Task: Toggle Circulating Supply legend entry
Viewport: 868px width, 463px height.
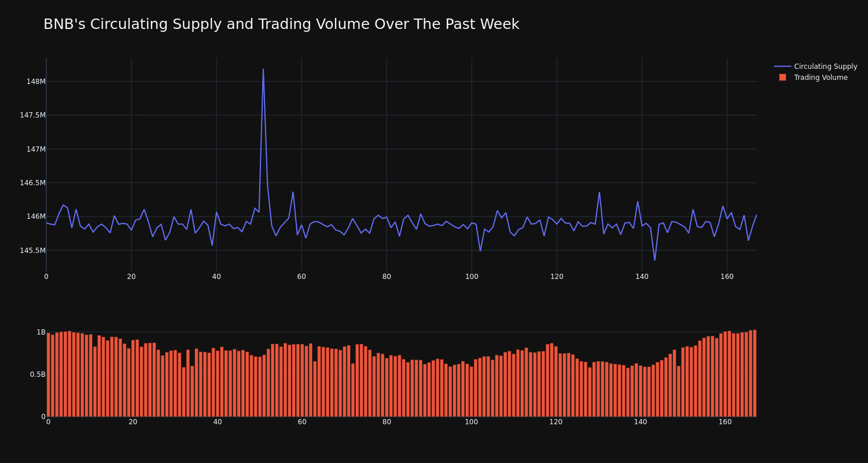Action: point(816,67)
